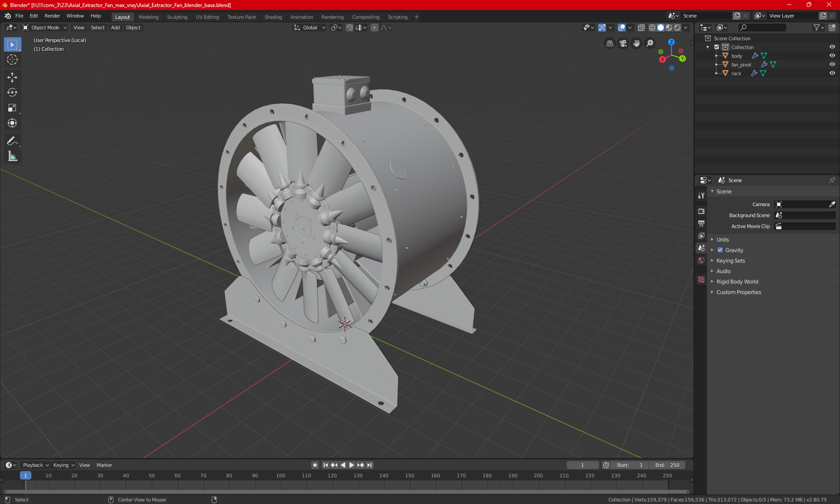
Task: Select the Measure tool
Action: point(12,156)
